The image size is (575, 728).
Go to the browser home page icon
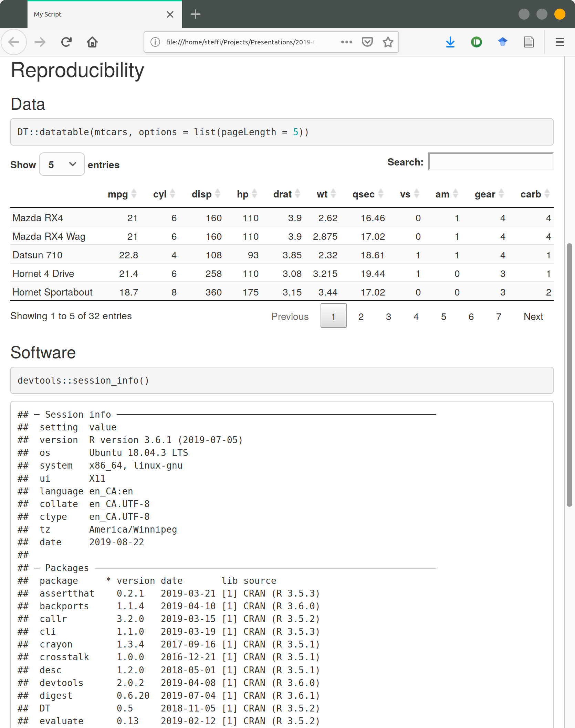(92, 42)
